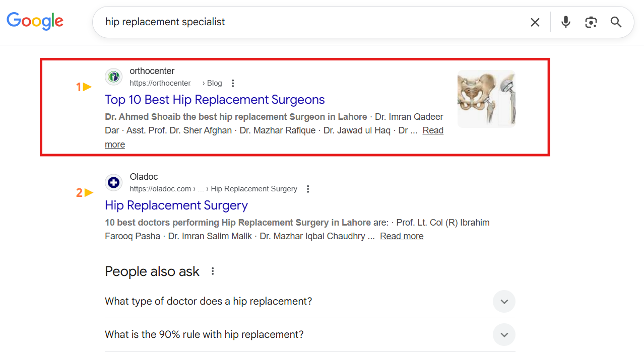
Task: Open orthocenter result three-dot options
Action: [x=232, y=83]
